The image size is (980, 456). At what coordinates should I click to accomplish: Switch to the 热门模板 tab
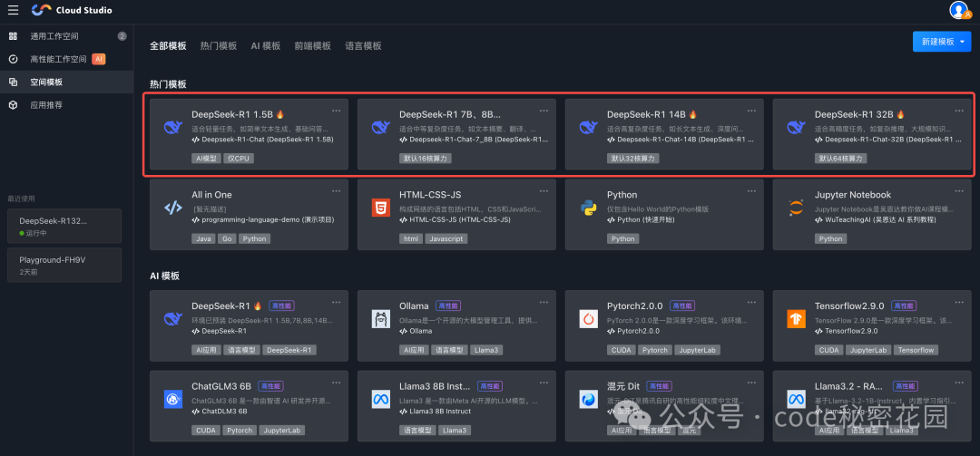click(x=219, y=46)
